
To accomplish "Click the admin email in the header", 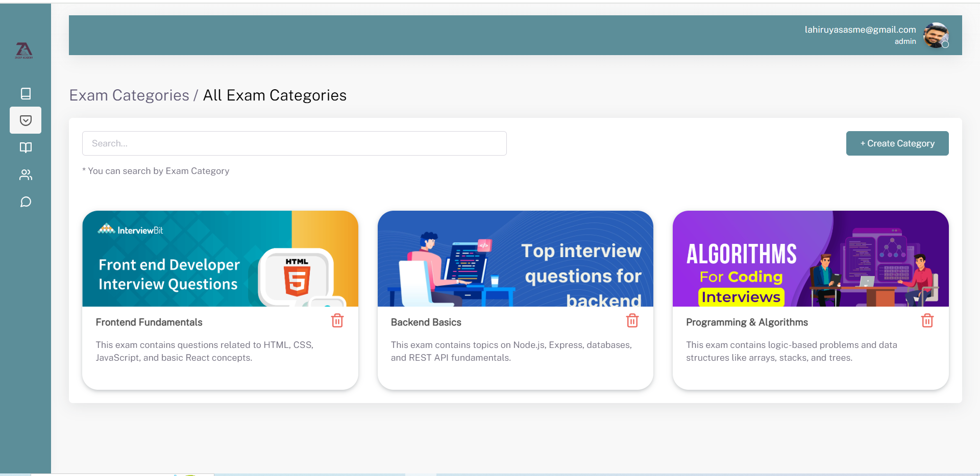I will pos(860,30).
